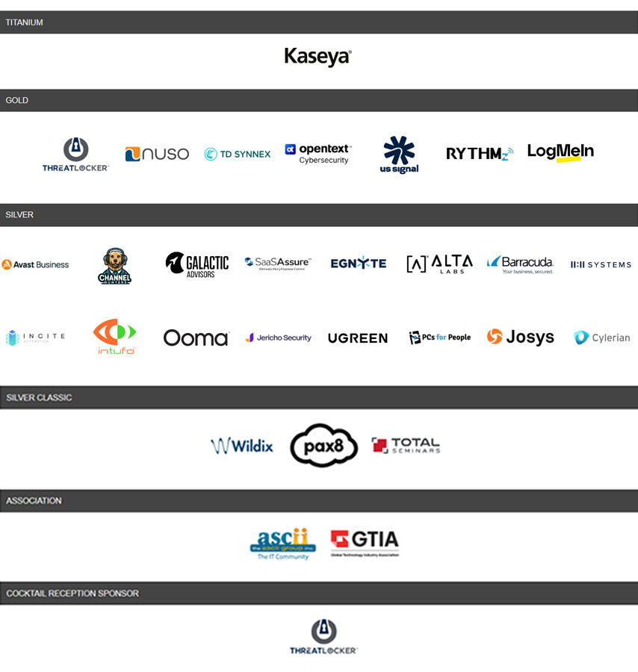Open the PCs for People logo
The image size is (638, 672).
(439, 337)
